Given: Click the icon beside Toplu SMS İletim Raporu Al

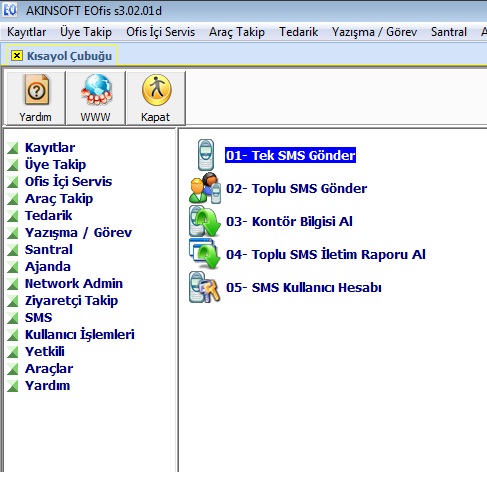Looking at the screenshot, I should (x=205, y=254).
